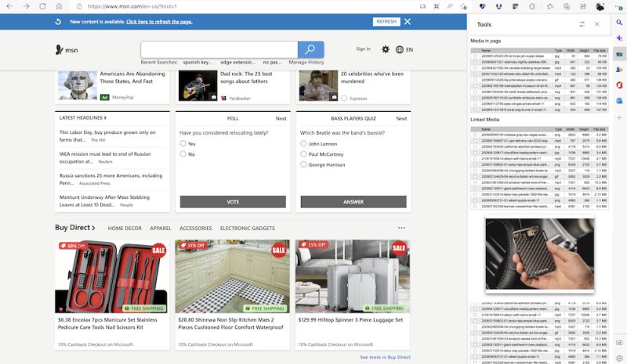
Task: Click into the MSN search input field
Action: pos(219,49)
